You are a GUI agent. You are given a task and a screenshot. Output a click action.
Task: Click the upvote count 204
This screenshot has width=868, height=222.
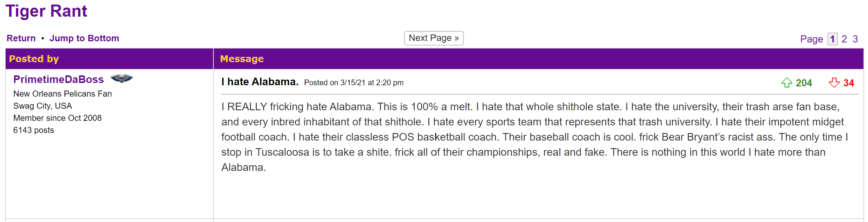tap(804, 83)
